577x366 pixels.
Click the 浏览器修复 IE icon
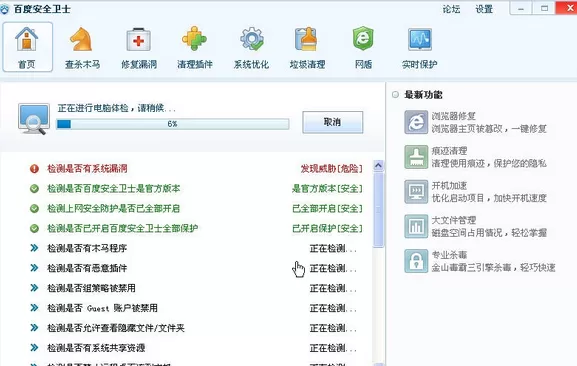416,122
